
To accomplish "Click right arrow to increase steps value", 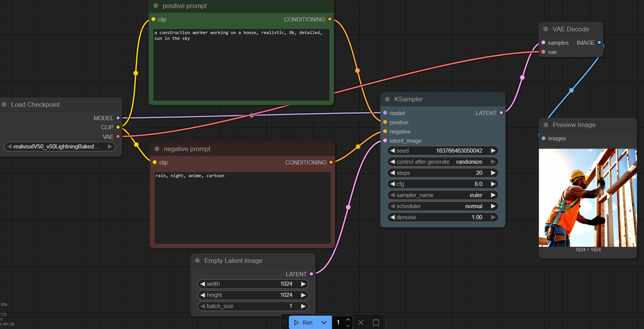I will [493, 173].
